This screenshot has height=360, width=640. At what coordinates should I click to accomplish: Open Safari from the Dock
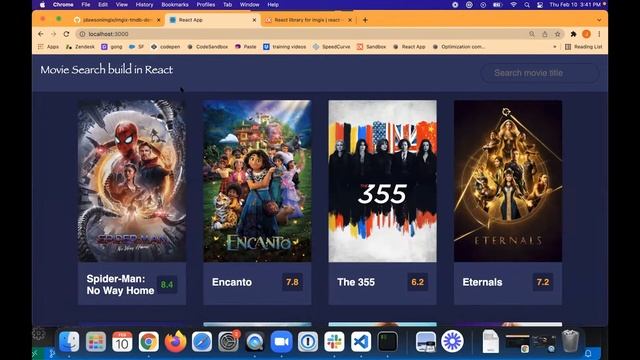point(202,341)
